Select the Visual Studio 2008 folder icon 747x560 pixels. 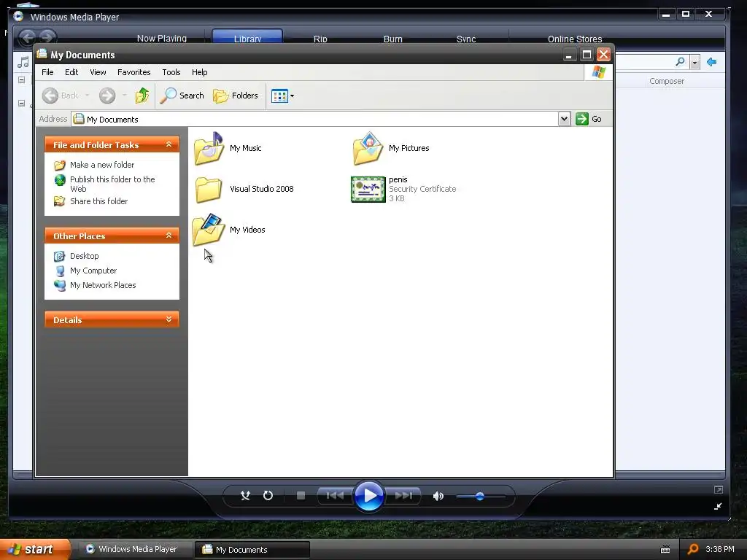tap(209, 189)
